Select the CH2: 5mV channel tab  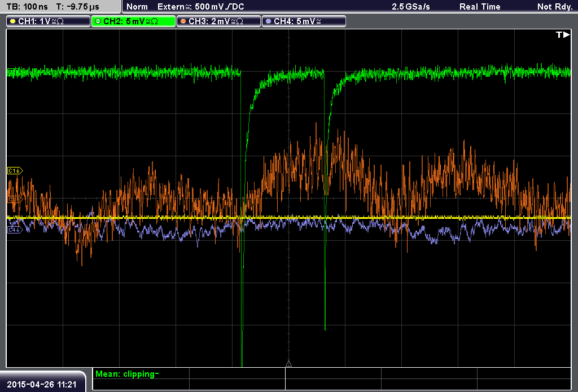pyautogui.click(x=133, y=21)
